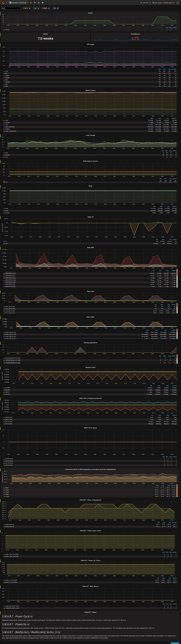This screenshot has height=644, width=181.
Task: Click the Disk Usage in percent title
Action: click(x=90, y=161)
